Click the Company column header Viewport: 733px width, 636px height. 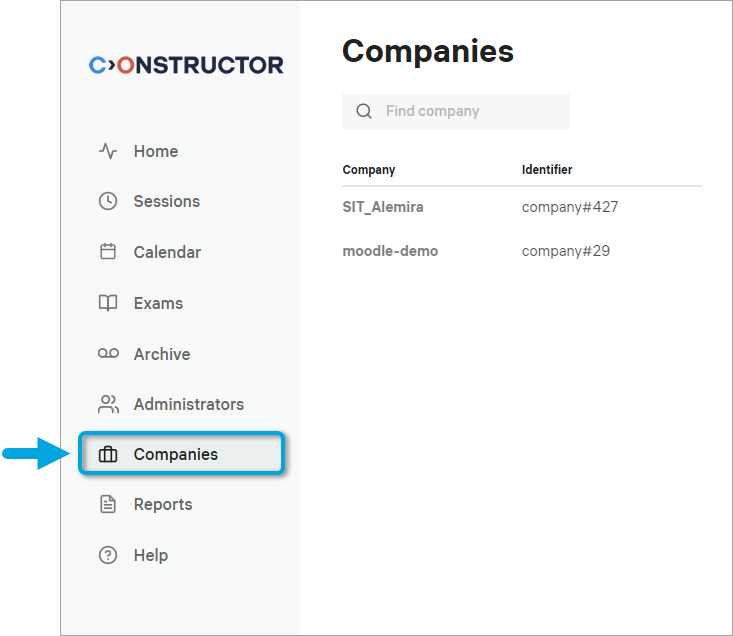[x=369, y=170]
